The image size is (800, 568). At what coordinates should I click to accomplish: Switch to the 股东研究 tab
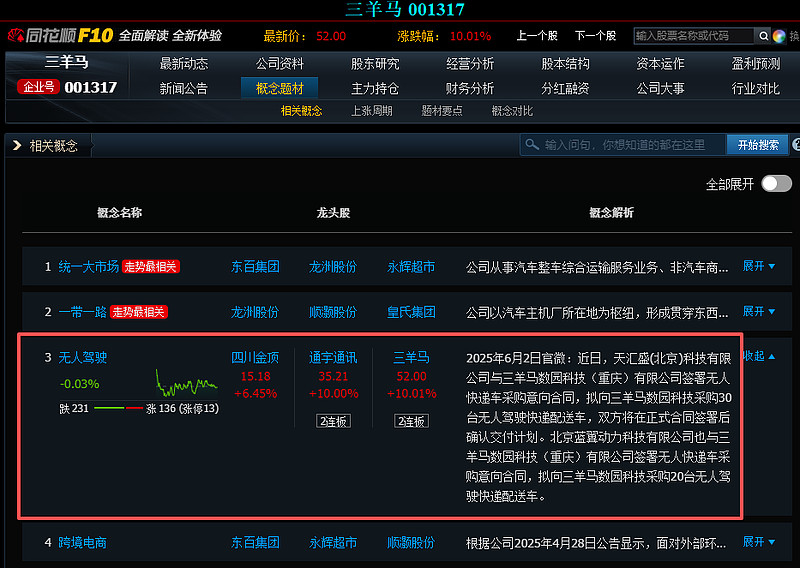(x=375, y=64)
